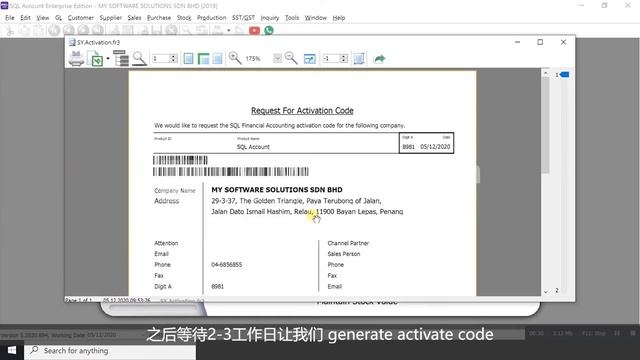
Task: Open the Tools menu
Action: pos(292,18)
